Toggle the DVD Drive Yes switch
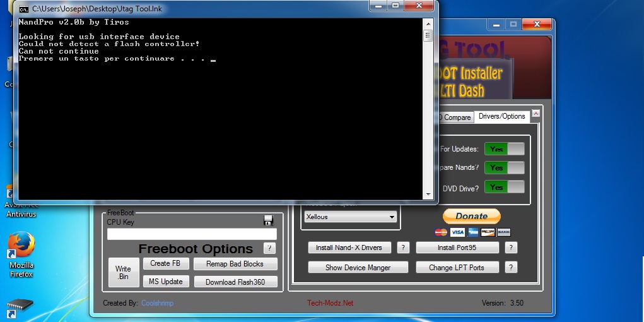The height and width of the screenshot is (322, 644). click(x=504, y=188)
